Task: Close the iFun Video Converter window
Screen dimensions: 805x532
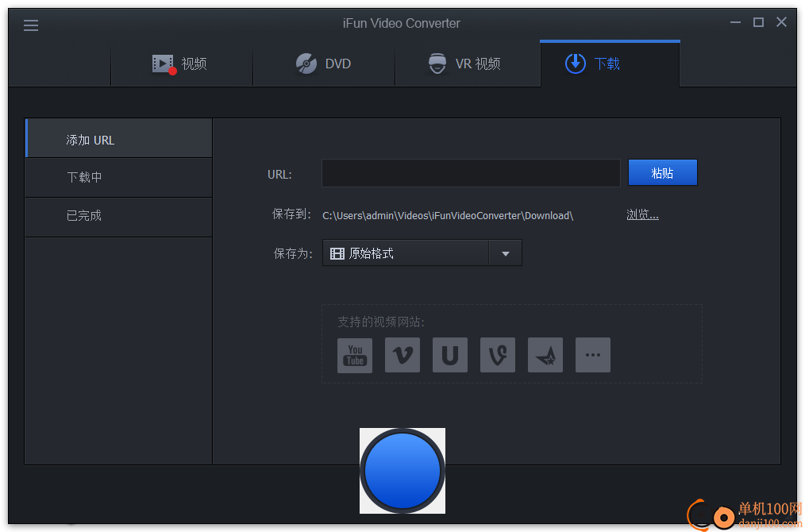Action: click(x=781, y=22)
